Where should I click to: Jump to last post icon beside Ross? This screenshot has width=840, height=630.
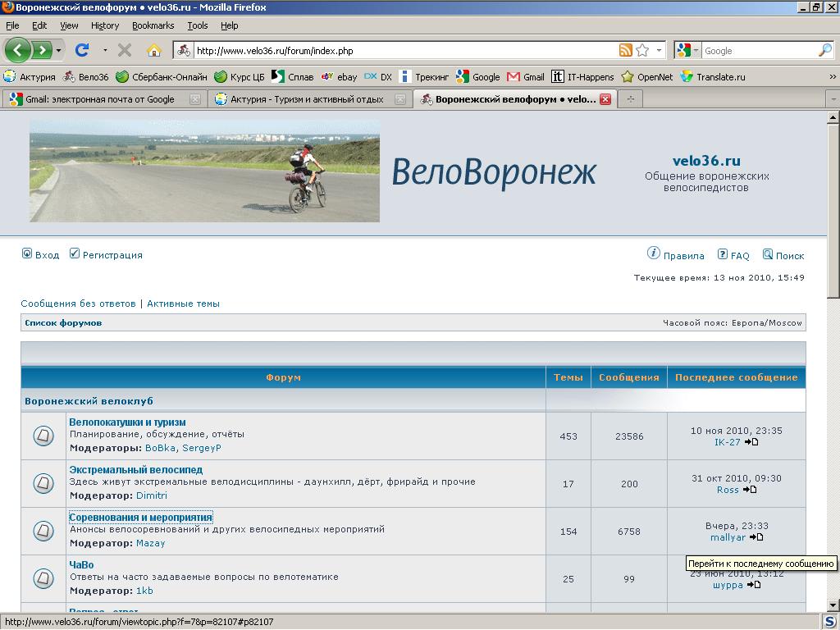pyautogui.click(x=750, y=490)
